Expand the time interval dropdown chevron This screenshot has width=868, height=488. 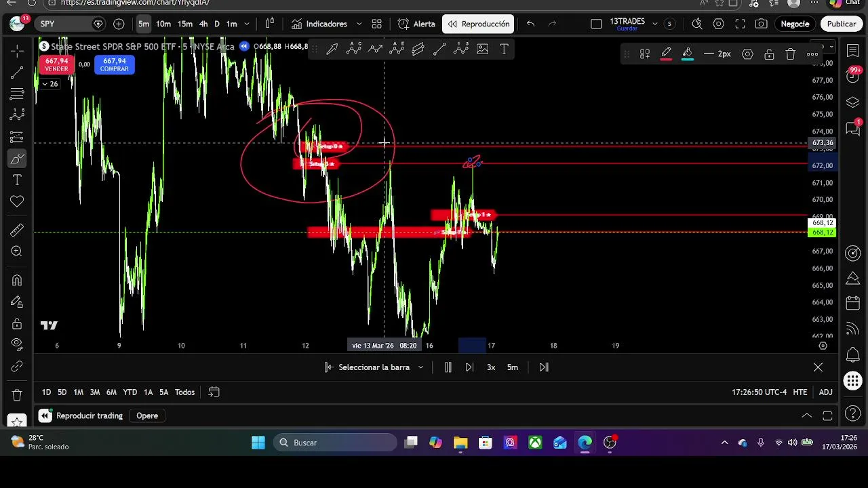click(247, 24)
